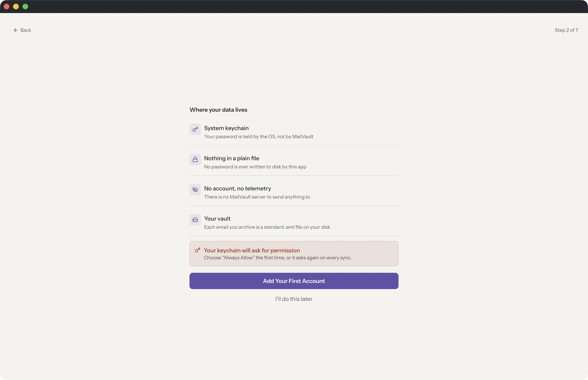Viewport: 588px width, 380px height.
Task: Click the back arrow icon
Action: pos(16,30)
